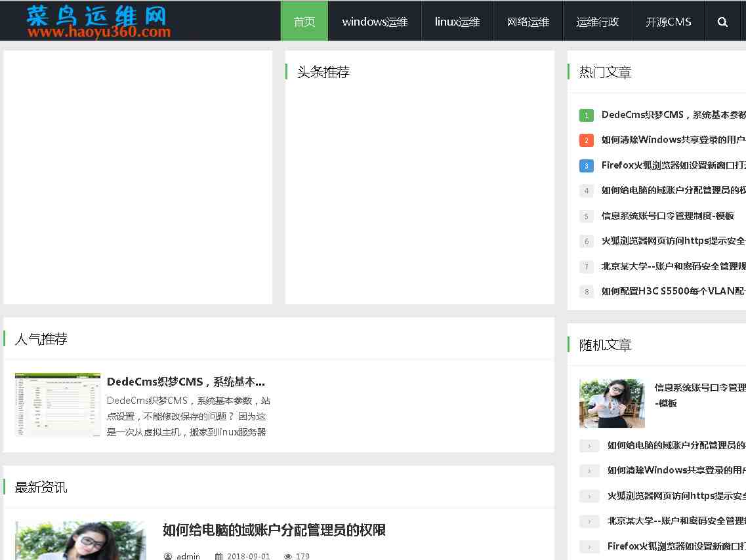This screenshot has width=746, height=560.
Task: Click the 菜鸟运维网 site logo
Action: coord(98,22)
